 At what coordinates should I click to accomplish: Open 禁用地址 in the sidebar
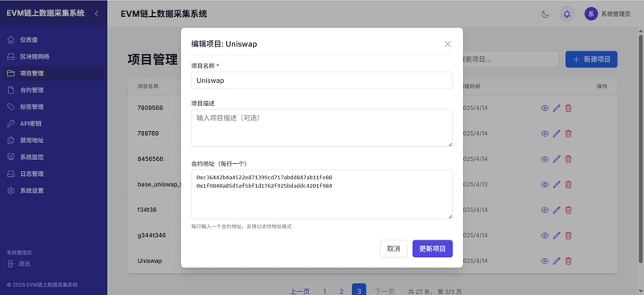[x=53, y=141]
